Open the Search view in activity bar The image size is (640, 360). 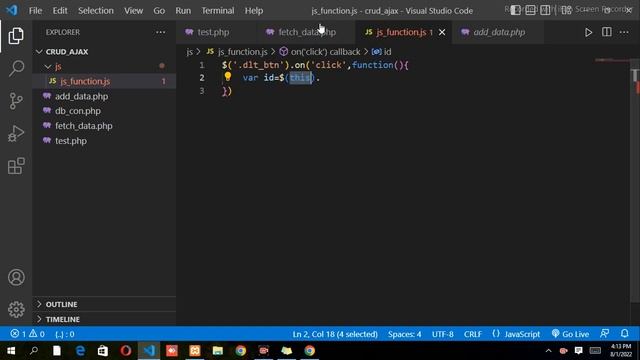coord(16,68)
